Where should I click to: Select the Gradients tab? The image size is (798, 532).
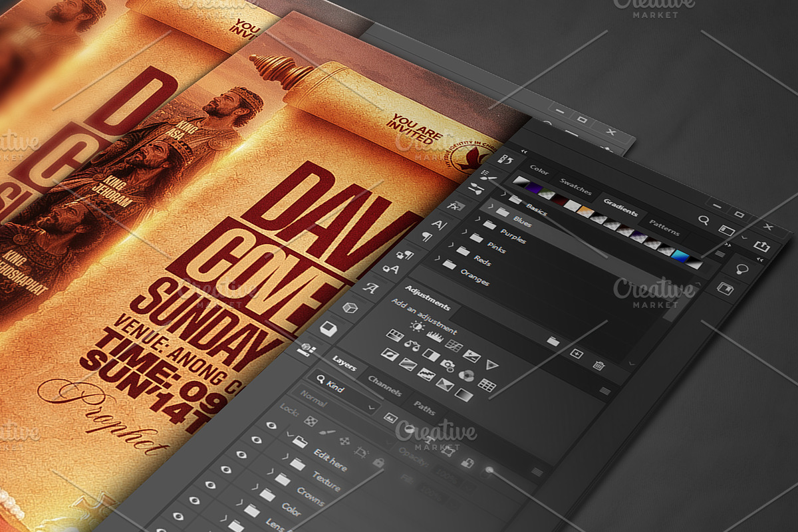[620, 207]
